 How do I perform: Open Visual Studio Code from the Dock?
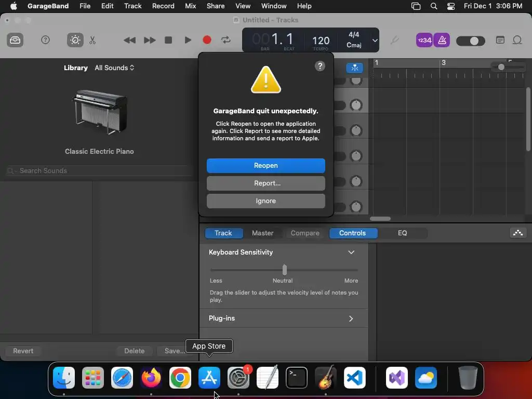click(x=355, y=378)
